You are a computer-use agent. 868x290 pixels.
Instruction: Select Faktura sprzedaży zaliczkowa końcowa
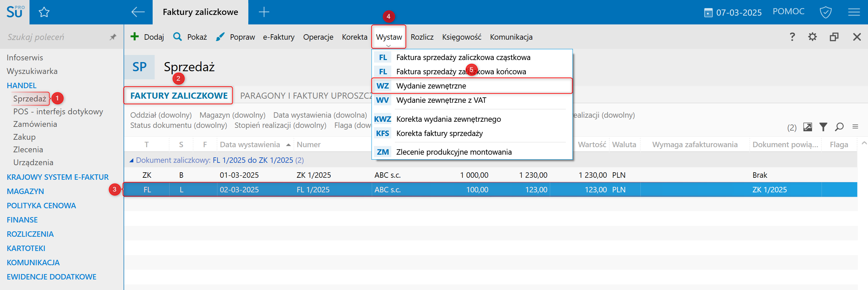tap(472, 72)
